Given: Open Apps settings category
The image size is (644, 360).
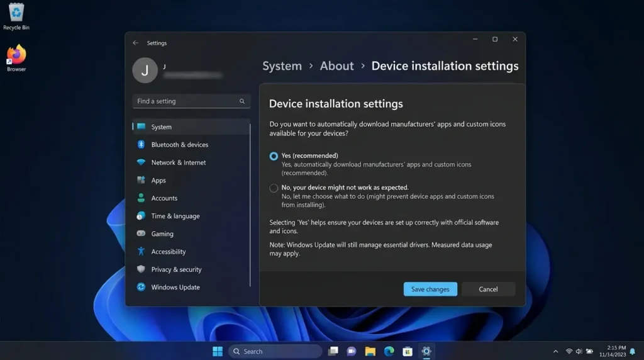Looking at the screenshot, I should coord(191,180).
